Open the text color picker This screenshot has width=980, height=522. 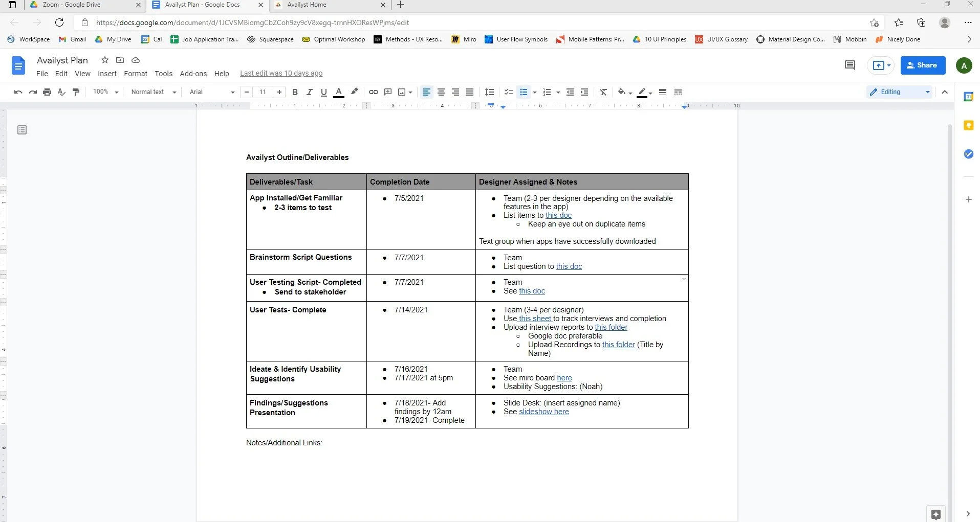[339, 92]
